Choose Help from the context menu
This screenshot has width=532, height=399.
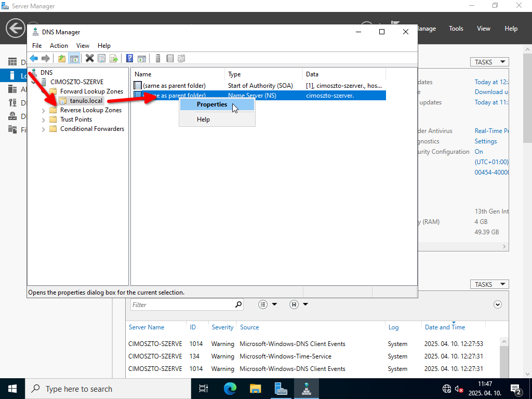[x=203, y=119]
